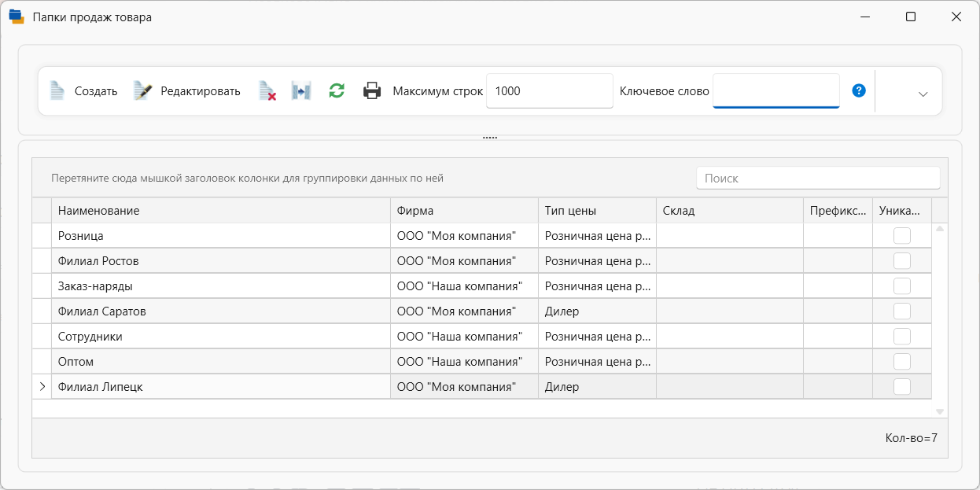The image size is (980, 490).
Task: Sort by the Уника... column header
Action: (902, 211)
